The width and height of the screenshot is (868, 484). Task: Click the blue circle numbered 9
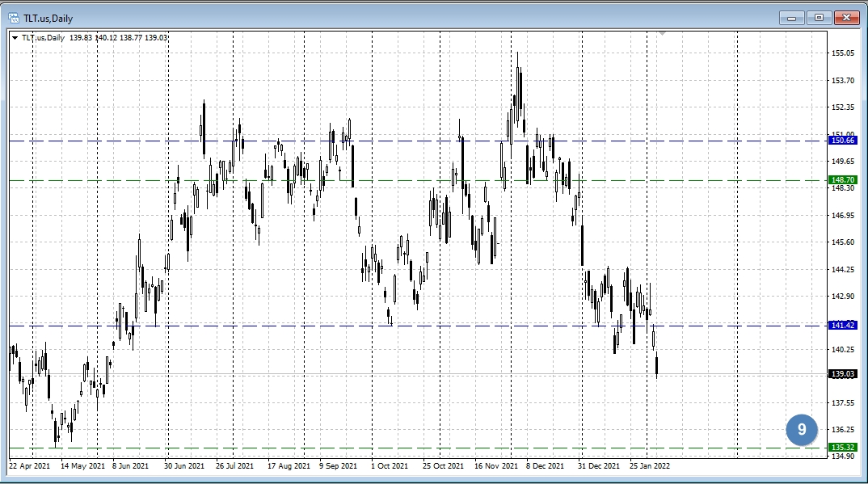[802, 430]
